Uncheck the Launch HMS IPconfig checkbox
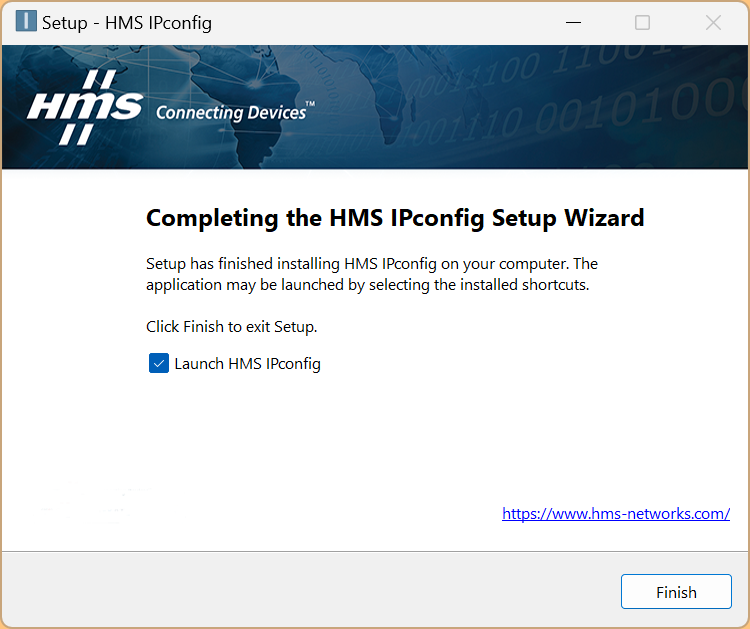The width and height of the screenshot is (750, 629). point(159,363)
